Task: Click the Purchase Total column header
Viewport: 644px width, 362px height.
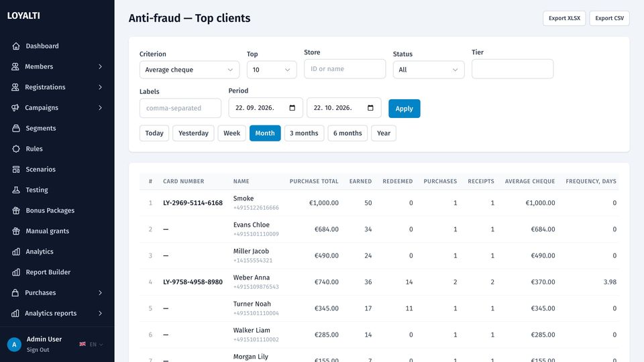Action: pyautogui.click(x=314, y=182)
